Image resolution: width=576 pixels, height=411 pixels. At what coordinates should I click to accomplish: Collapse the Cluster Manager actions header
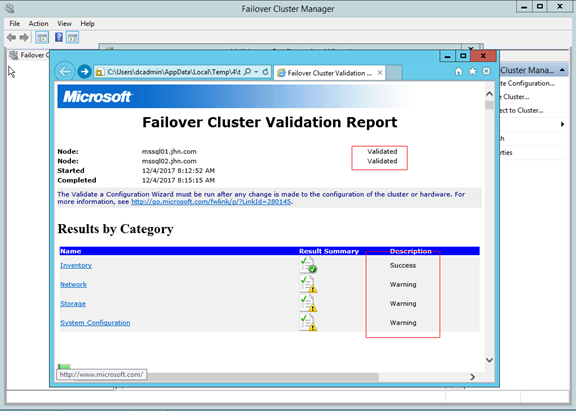point(562,70)
